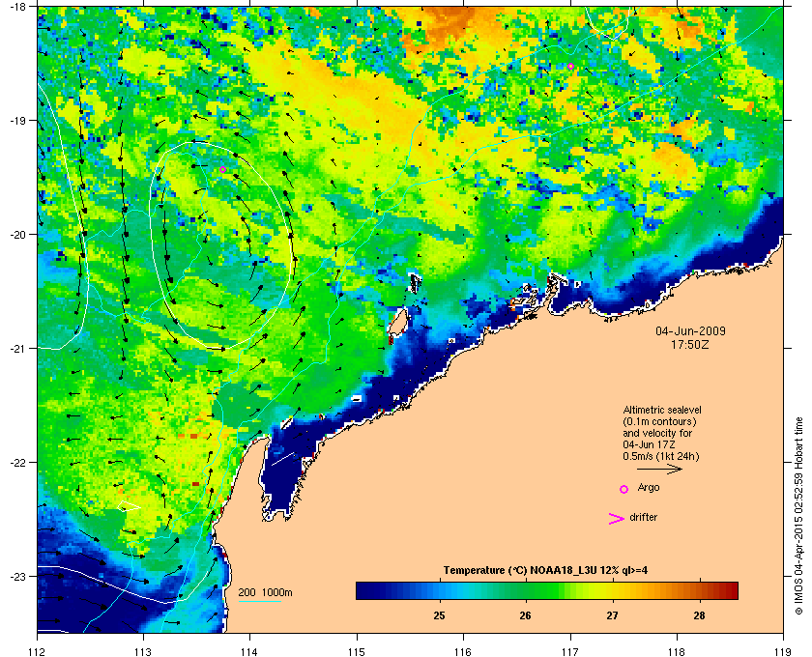Click the '119' longitude axis label
812x657 pixels.
coord(783,652)
